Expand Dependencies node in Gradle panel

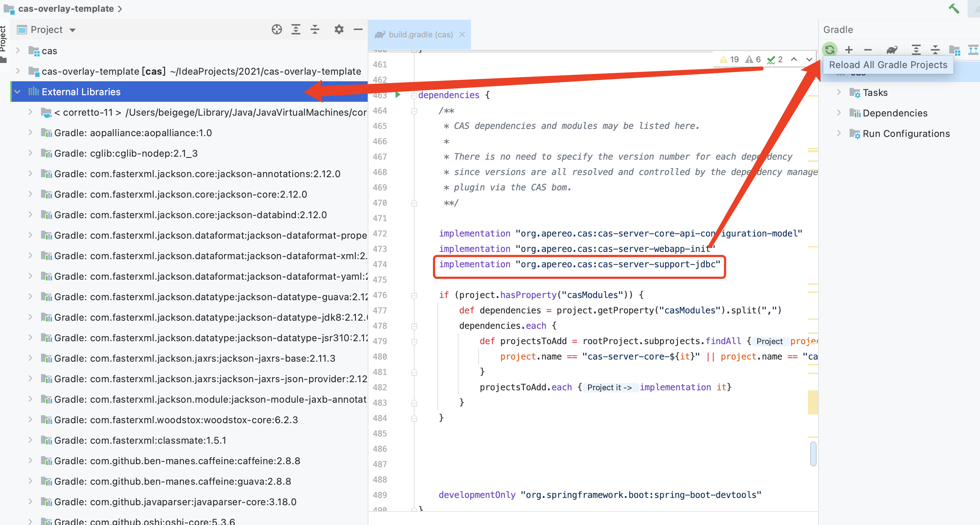(x=839, y=113)
